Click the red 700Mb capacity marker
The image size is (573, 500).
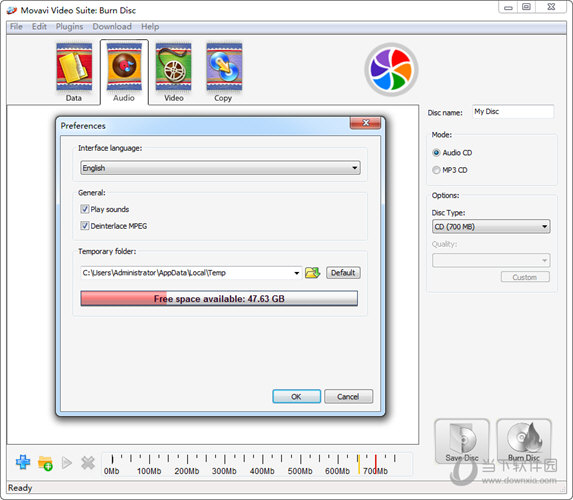(x=376, y=463)
